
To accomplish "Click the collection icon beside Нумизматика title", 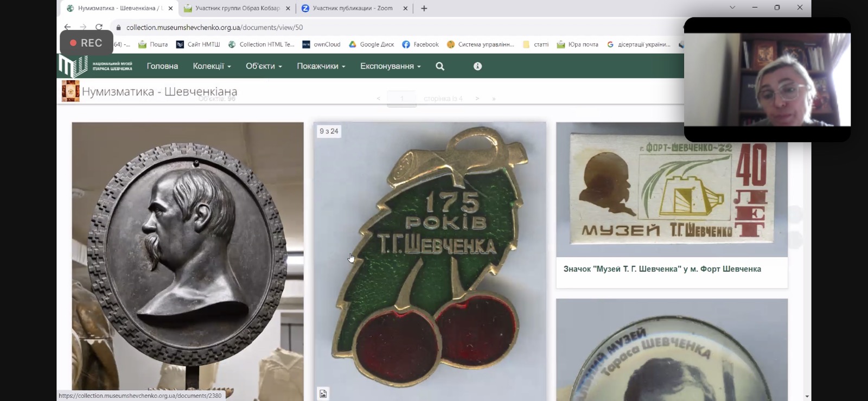I will pyautogui.click(x=71, y=91).
